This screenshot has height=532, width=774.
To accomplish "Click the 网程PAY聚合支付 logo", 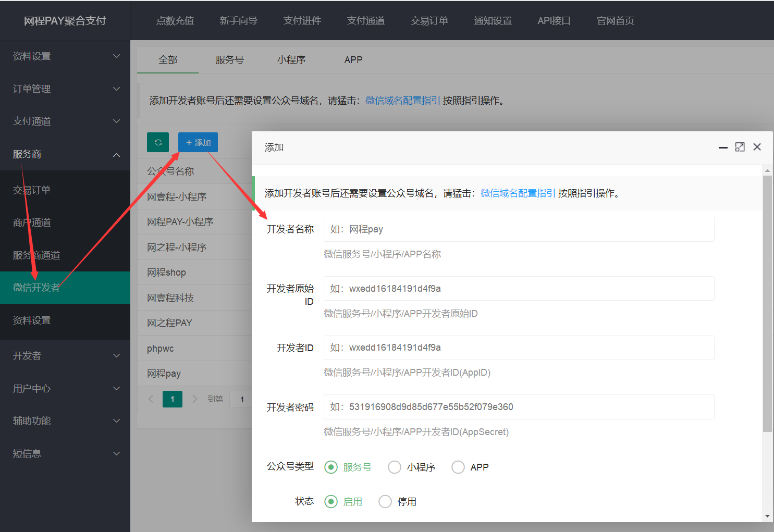I will click(65, 20).
